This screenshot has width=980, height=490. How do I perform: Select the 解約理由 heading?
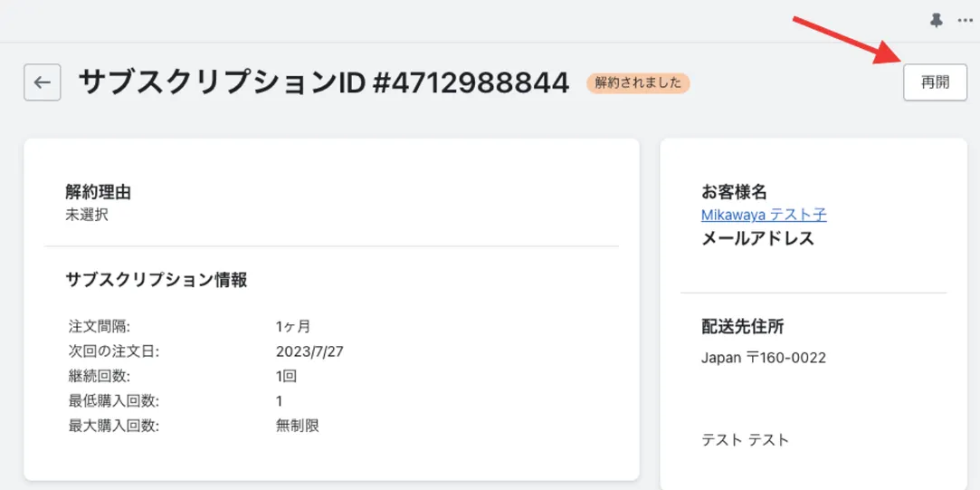pos(100,192)
